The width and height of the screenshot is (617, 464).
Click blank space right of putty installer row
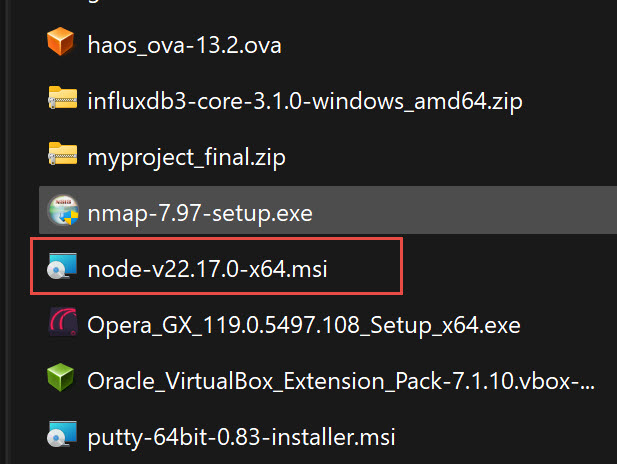pyautogui.click(x=508, y=438)
